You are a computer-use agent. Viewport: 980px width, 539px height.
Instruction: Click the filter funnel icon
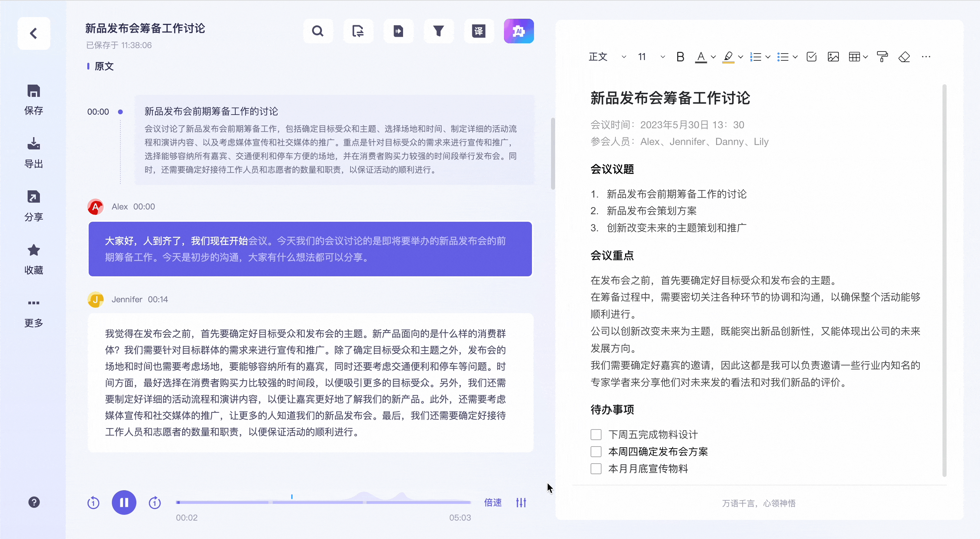[x=438, y=31]
